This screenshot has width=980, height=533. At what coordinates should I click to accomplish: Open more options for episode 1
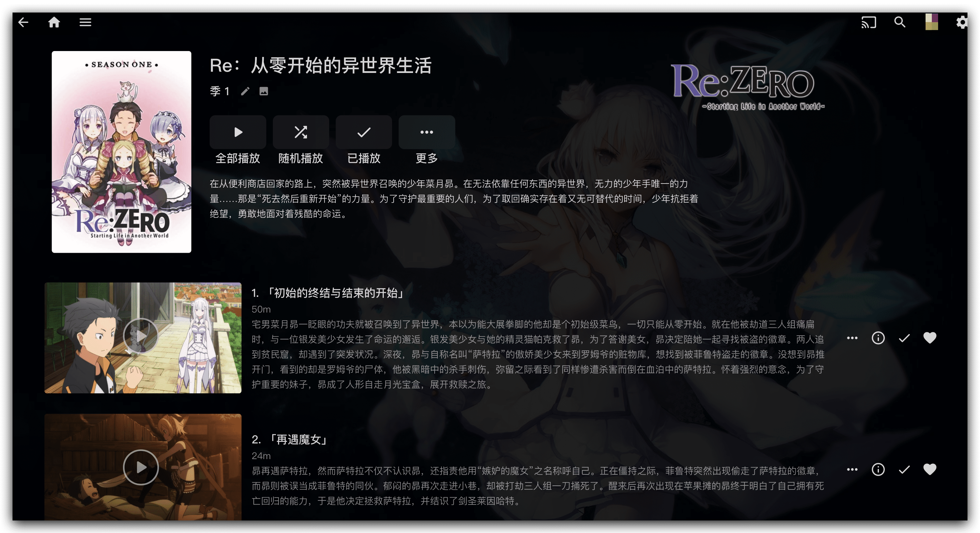tap(852, 338)
